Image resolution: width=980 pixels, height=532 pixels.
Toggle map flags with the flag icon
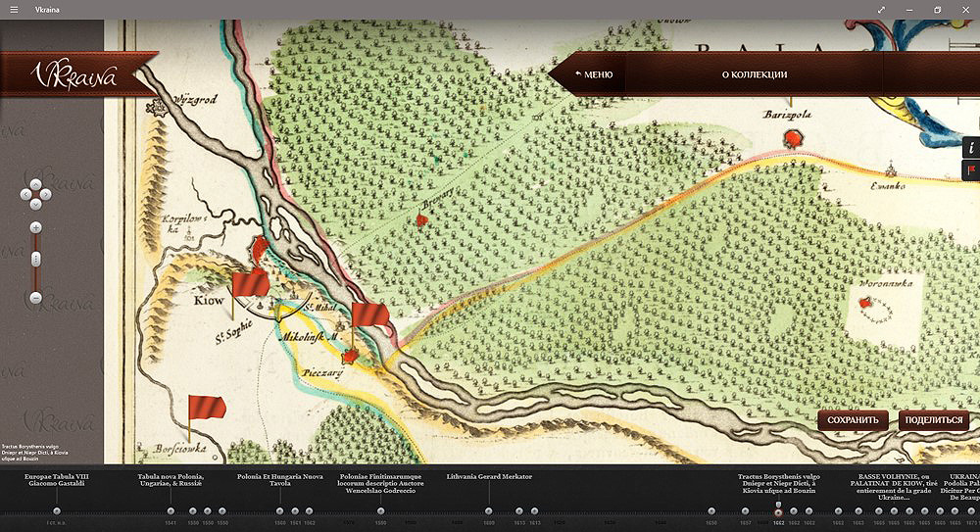[970, 170]
